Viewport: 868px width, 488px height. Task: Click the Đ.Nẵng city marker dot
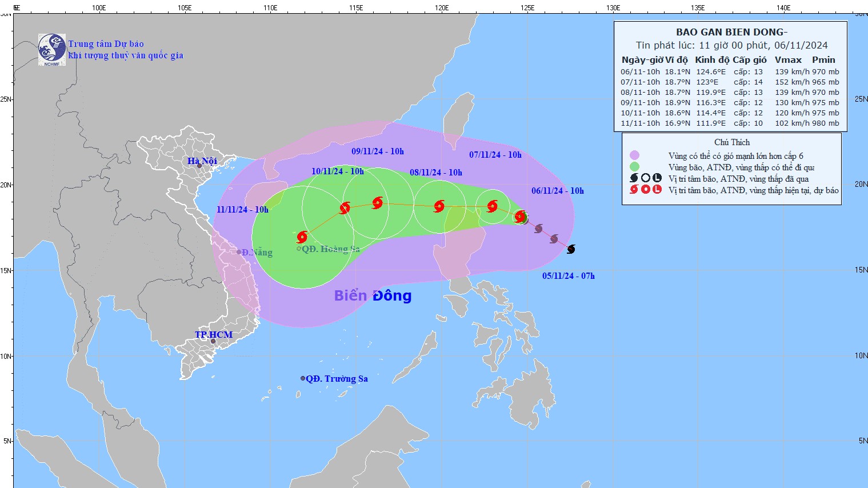tap(239, 252)
